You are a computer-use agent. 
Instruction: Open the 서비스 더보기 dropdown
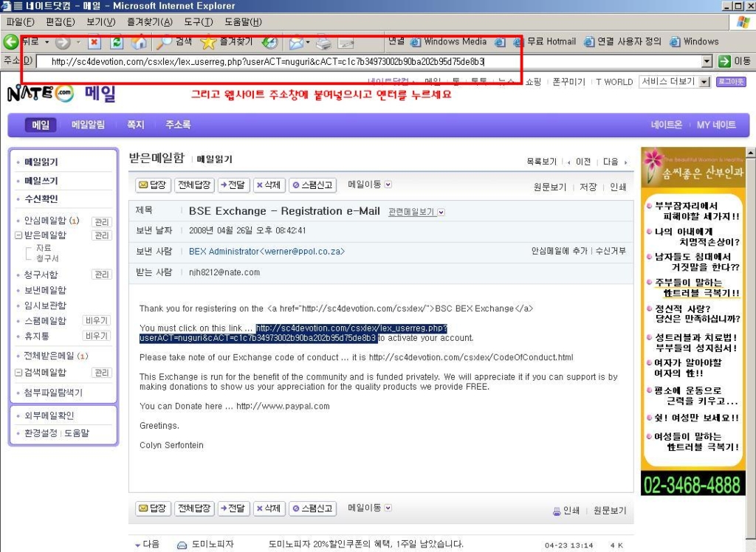coord(675,82)
